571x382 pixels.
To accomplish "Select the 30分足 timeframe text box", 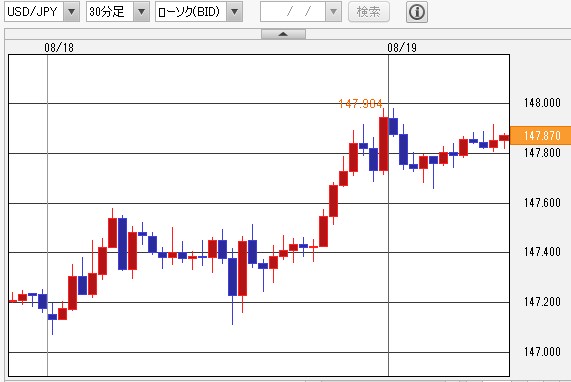I will click(110, 12).
